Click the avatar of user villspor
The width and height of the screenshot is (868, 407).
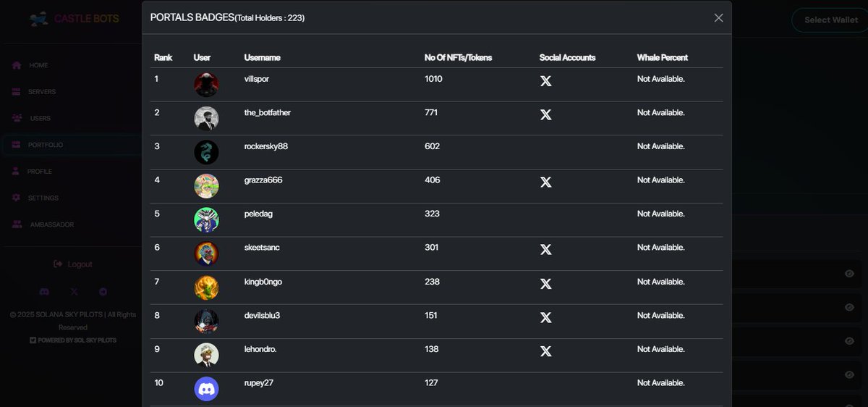coord(206,85)
